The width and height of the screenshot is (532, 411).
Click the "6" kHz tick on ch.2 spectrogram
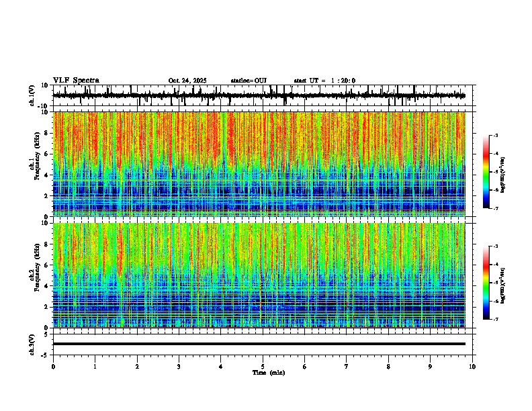pyautogui.click(x=46, y=265)
